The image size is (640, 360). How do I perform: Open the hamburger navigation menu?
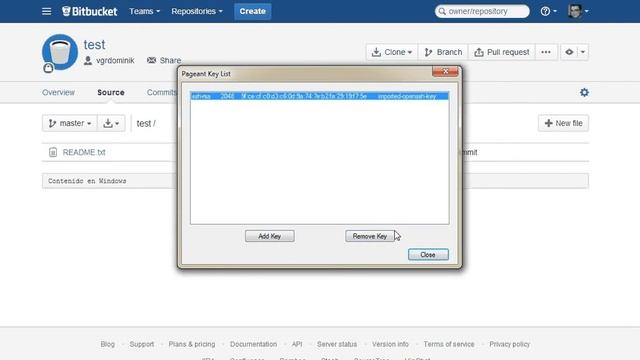(47, 11)
